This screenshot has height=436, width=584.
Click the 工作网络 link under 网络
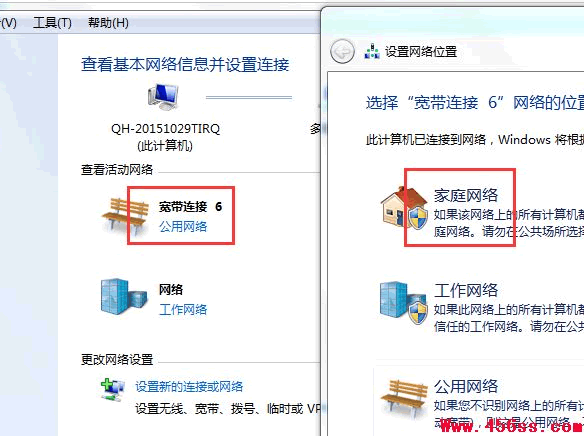[x=183, y=309]
